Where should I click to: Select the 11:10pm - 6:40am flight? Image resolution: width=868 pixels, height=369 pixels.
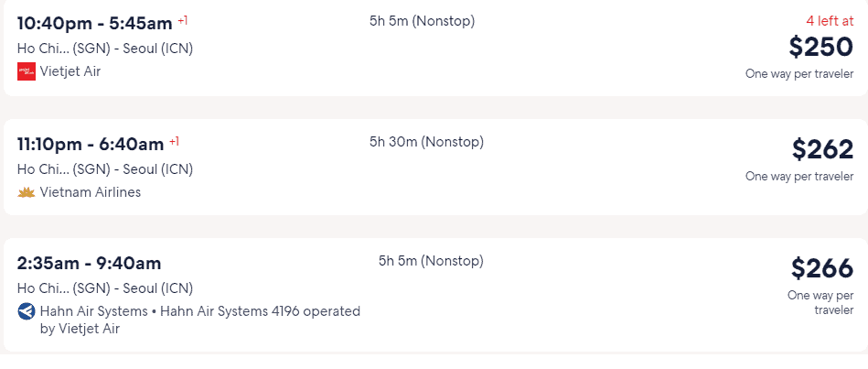click(435, 167)
